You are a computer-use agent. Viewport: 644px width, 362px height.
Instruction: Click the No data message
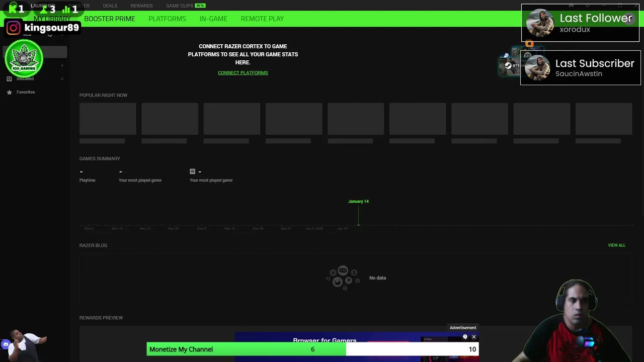(x=377, y=278)
